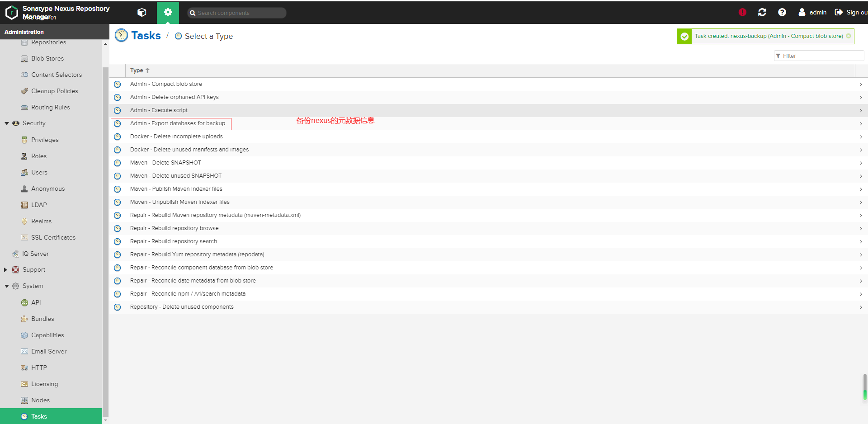Click the Refresh icon in the header
The image size is (868, 424).
762,12
